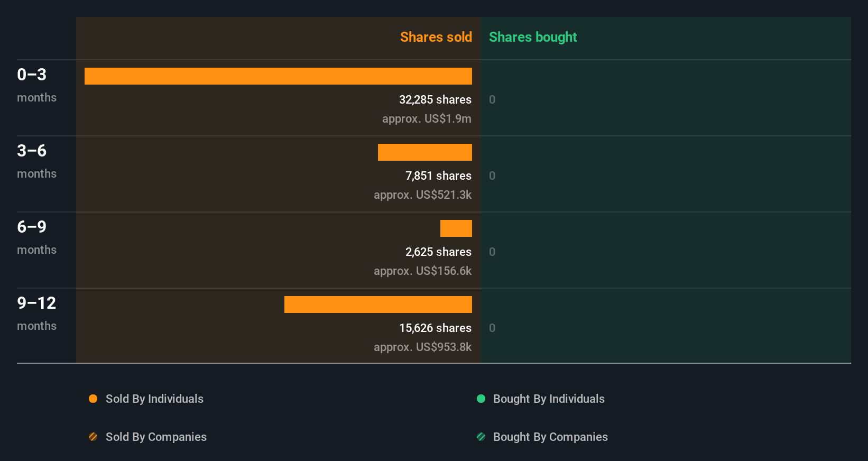Click the Sold By Individuals orange dot
868x461 pixels.
click(93, 399)
